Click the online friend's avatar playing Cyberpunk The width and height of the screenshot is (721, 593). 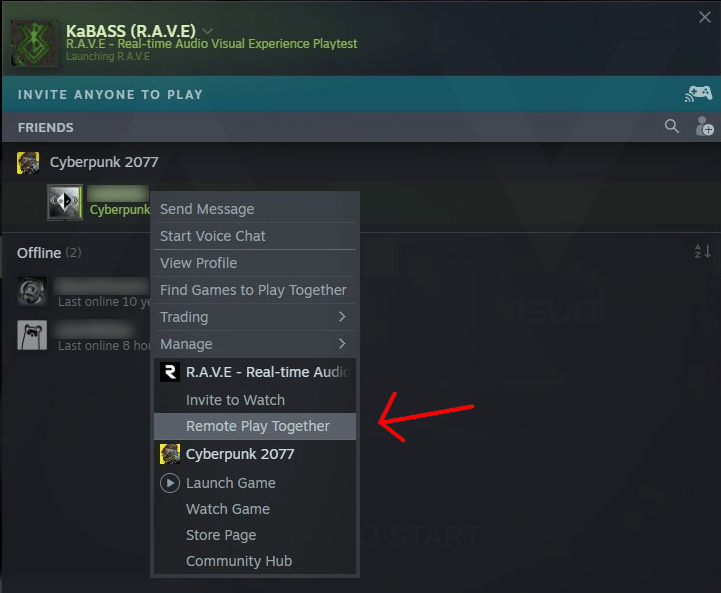point(65,202)
